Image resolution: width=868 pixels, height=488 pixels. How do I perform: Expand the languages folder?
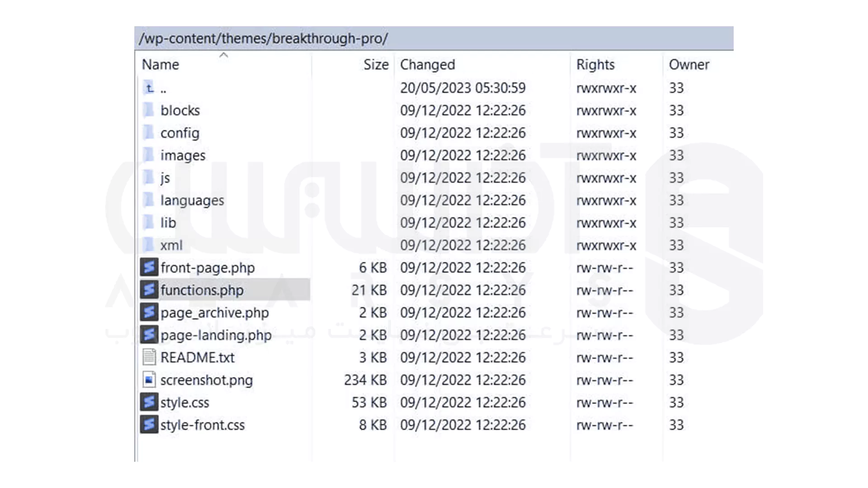192,200
